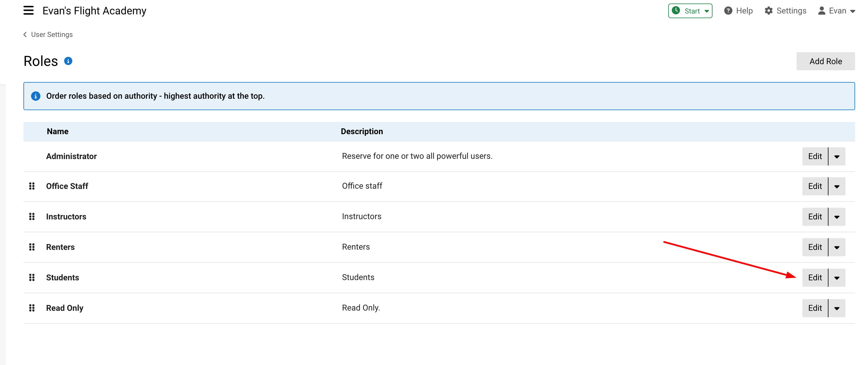
Task: Click the back chevron beside User Settings
Action: (25, 35)
